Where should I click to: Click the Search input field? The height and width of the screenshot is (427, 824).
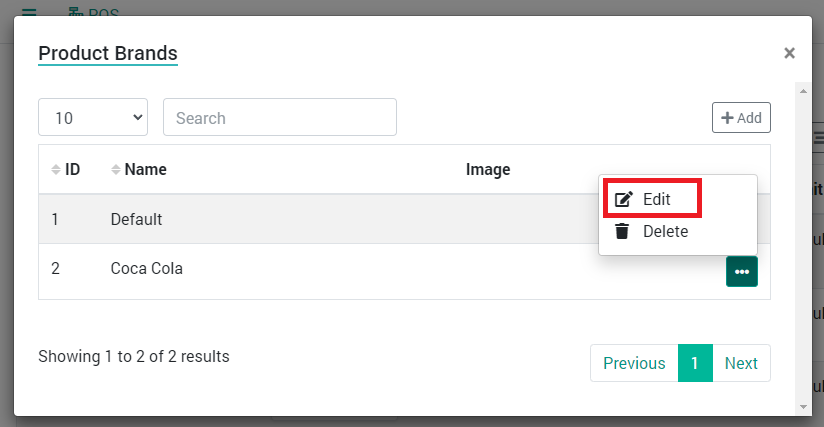tap(280, 117)
